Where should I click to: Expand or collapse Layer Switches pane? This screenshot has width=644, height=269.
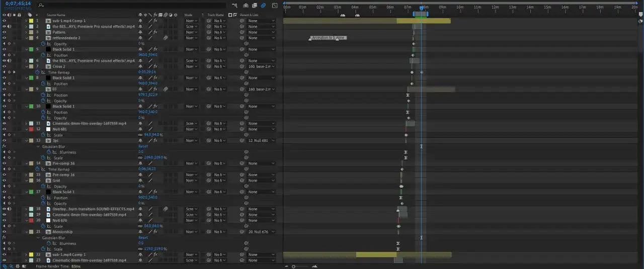pyautogui.click(x=5, y=266)
